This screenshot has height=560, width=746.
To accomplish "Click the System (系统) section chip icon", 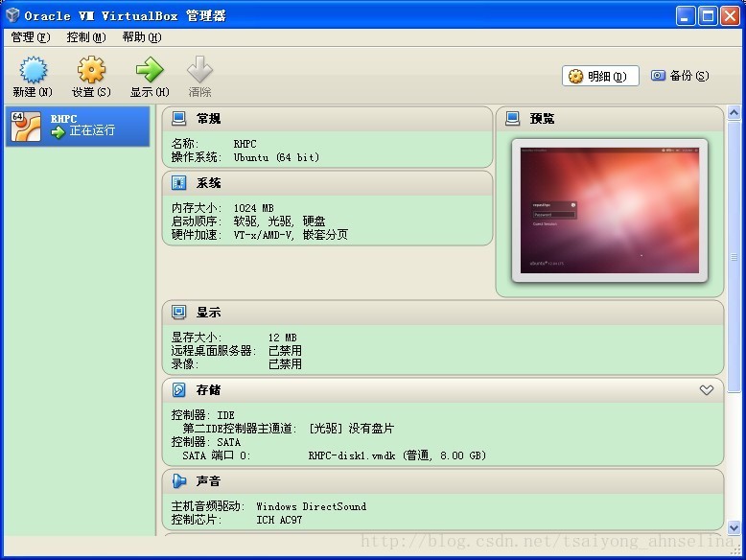I will tap(178, 183).
